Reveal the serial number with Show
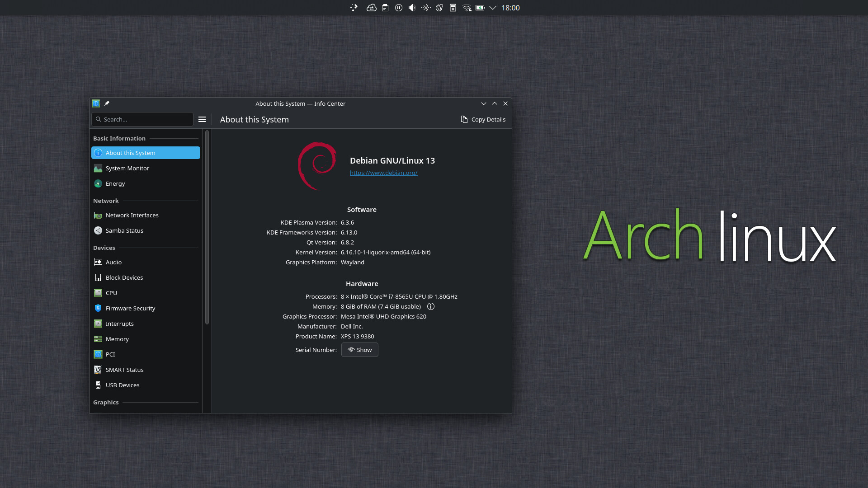The image size is (868, 488). click(360, 350)
